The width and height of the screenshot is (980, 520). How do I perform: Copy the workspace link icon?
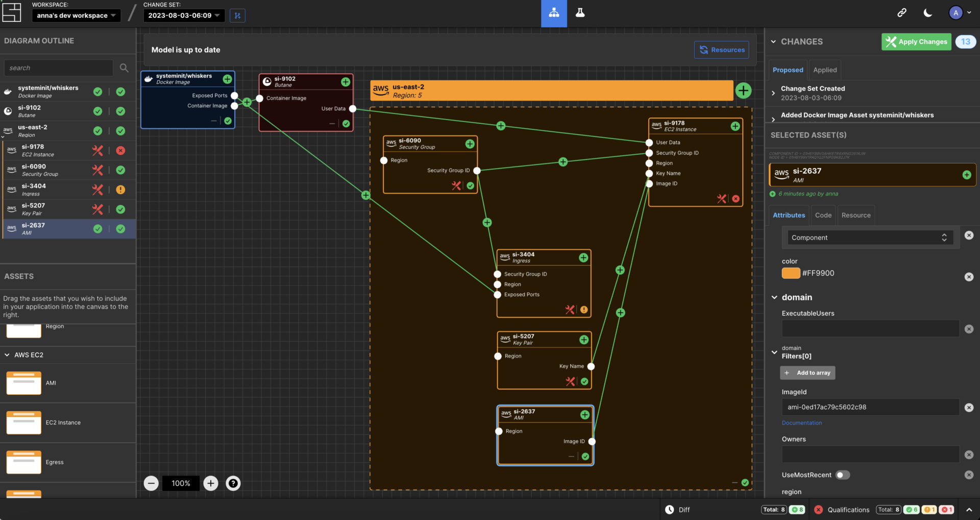pyautogui.click(x=902, y=13)
